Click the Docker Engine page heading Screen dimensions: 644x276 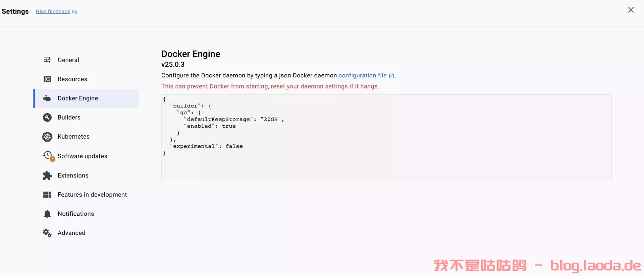(x=191, y=54)
